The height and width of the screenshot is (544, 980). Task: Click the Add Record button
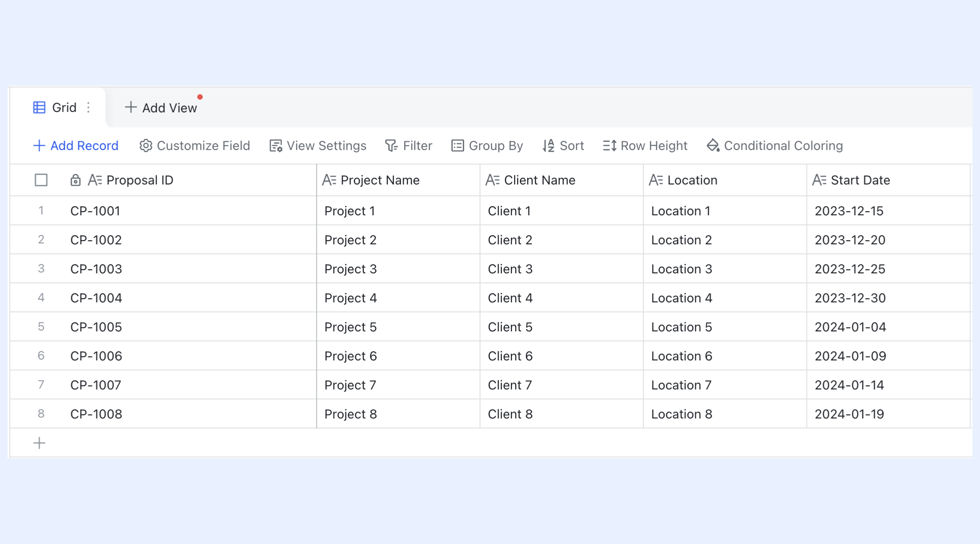pos(76,146)
